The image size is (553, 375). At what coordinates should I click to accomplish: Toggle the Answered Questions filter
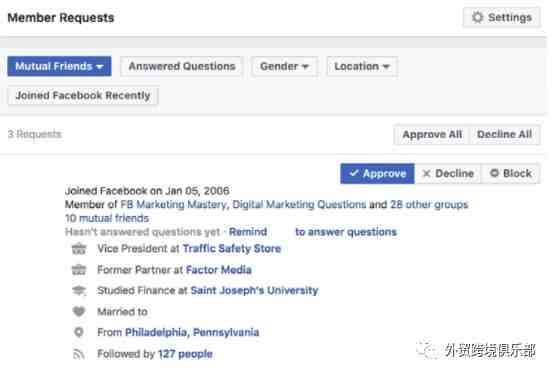tap(182, 66)
